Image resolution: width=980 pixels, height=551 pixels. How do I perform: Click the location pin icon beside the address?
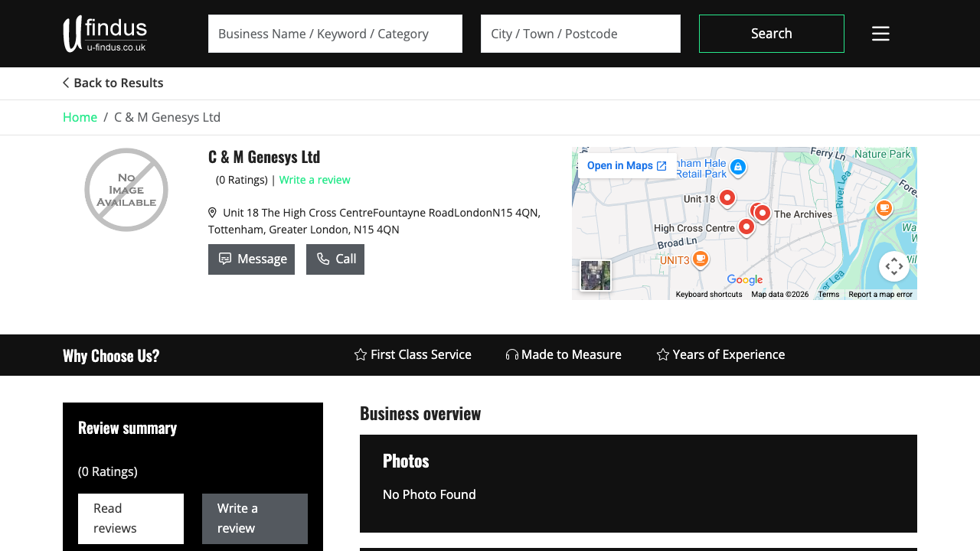pos(212,213)
